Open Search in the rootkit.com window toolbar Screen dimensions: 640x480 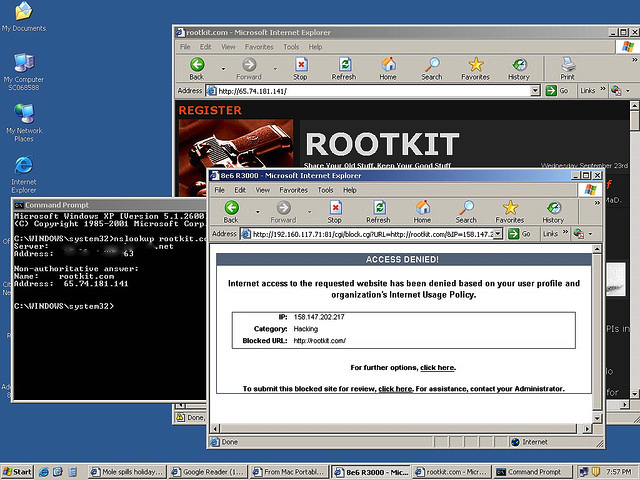tap(432, 69)
